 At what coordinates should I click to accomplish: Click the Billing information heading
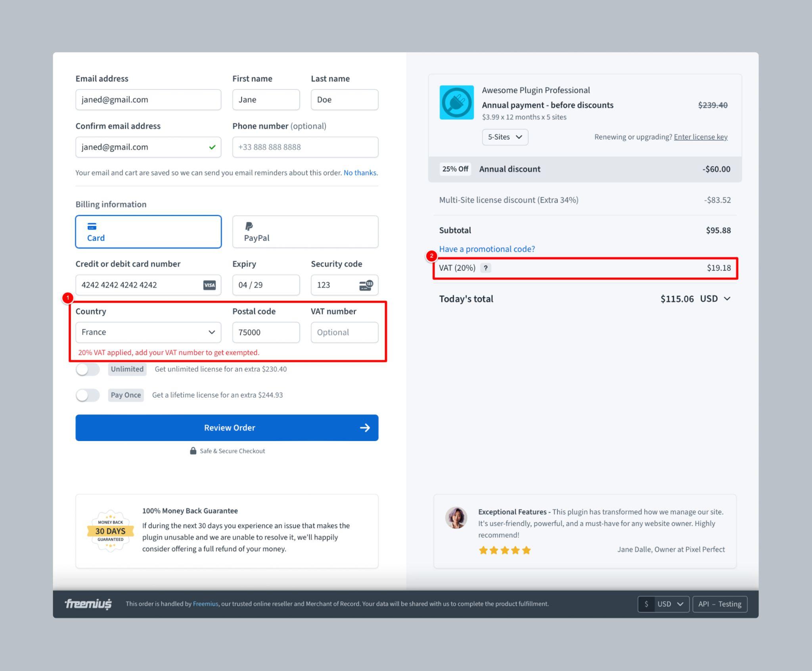pyautogui.click(x=111, y=204)
